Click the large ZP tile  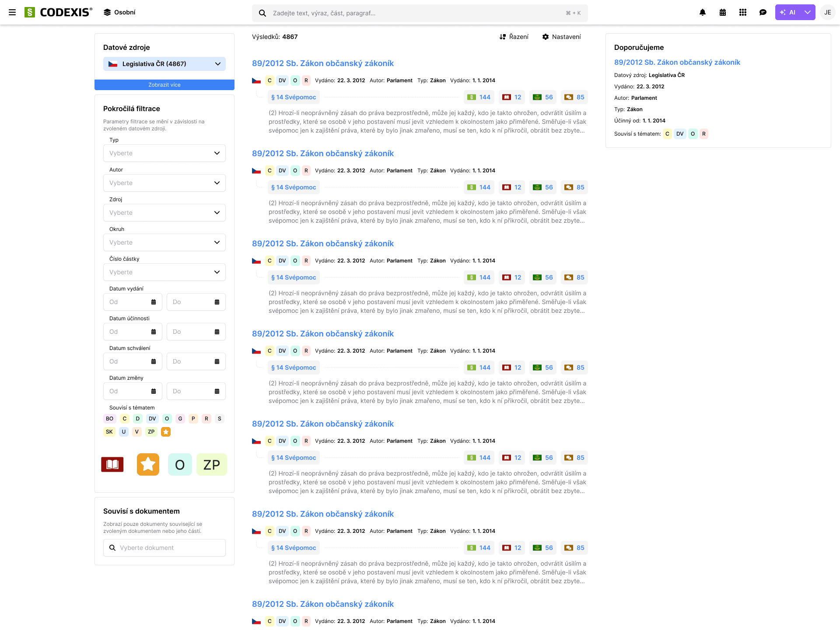tap(212, 464)
